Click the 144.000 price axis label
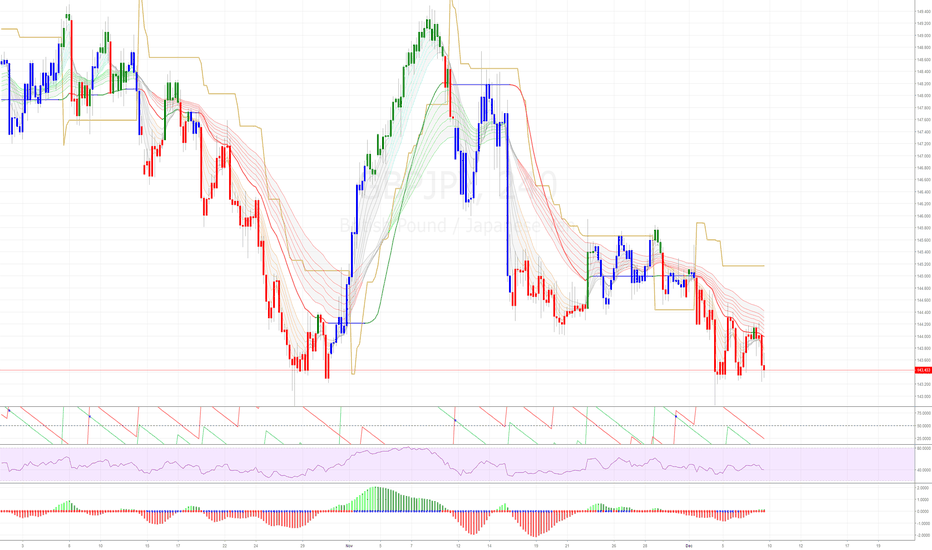This screenshot has height=550, width=932. (924, 337)
